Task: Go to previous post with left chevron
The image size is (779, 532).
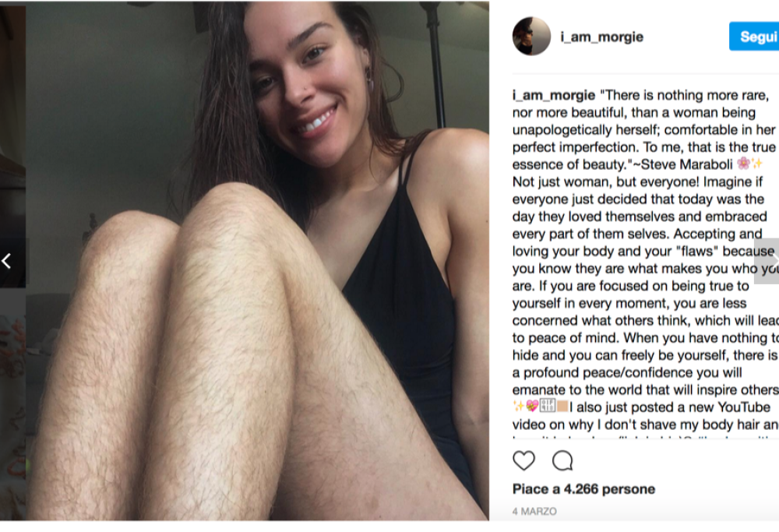Action: click(6, 261)
